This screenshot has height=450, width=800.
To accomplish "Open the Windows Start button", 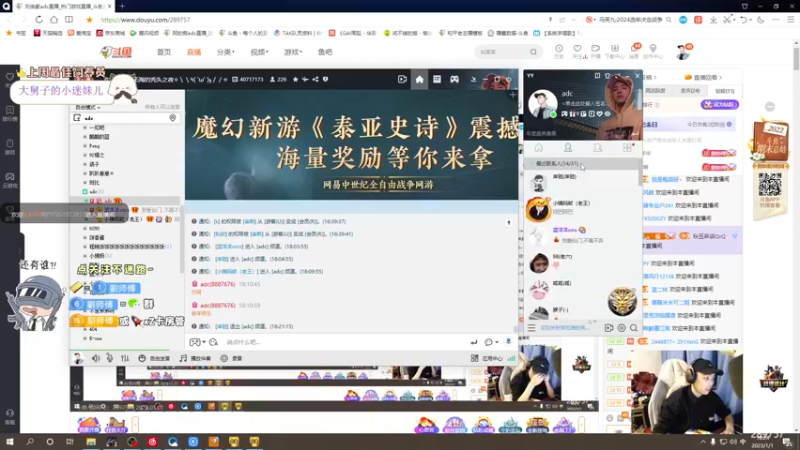I will (x=10, y=441).
